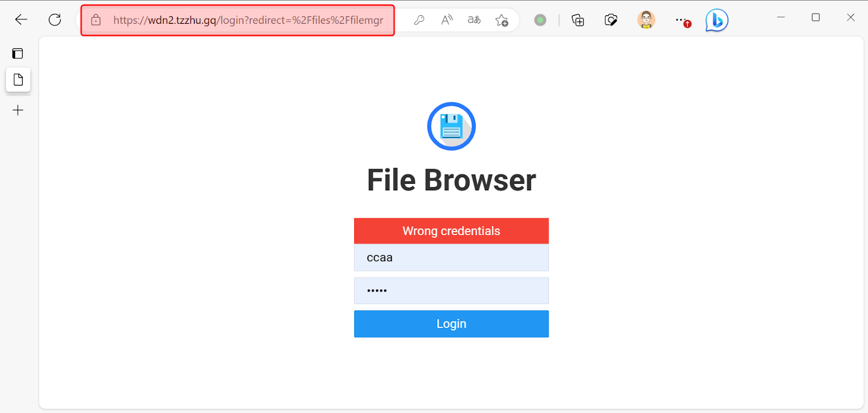Add this page to favorites
The image size is (868, 413).
click(502, 21)
